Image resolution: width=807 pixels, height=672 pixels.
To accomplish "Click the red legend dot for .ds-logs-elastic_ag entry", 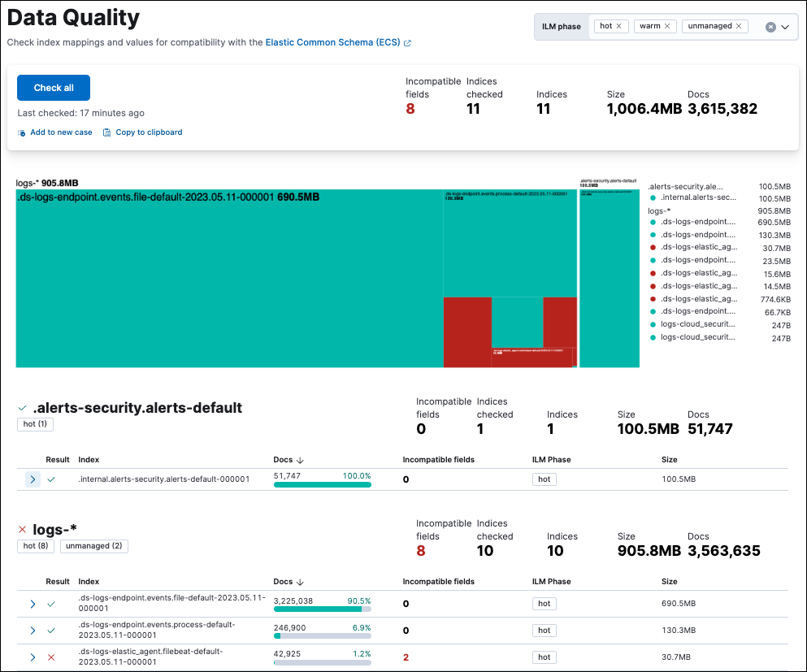I will (x=653, y=247).
